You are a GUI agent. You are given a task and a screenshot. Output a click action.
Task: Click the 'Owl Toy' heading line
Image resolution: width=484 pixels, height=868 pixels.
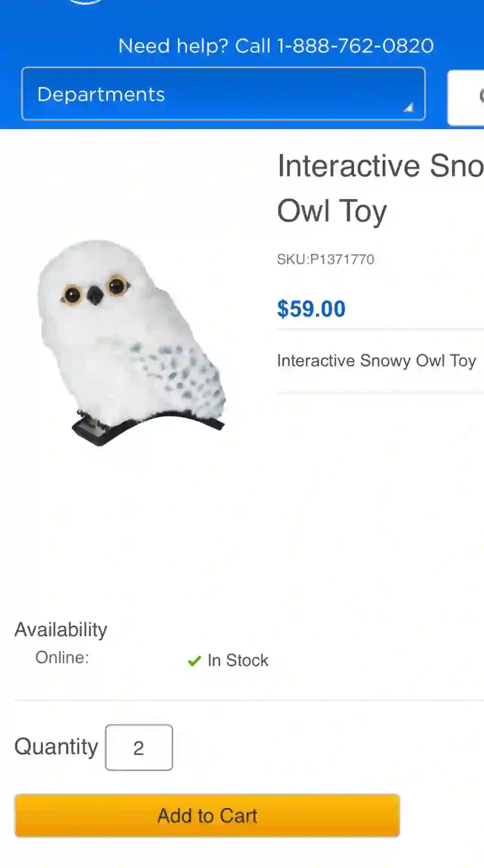tap(332, 211)
